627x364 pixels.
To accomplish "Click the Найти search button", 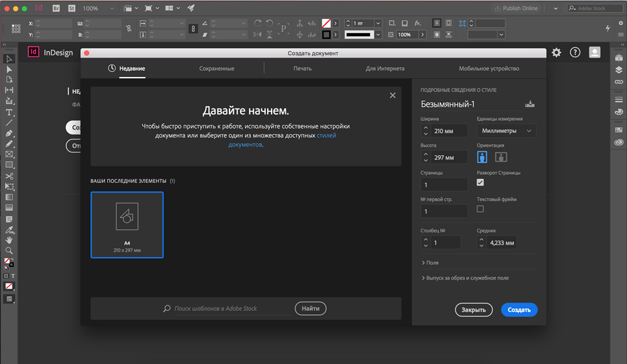I will 310,308.
